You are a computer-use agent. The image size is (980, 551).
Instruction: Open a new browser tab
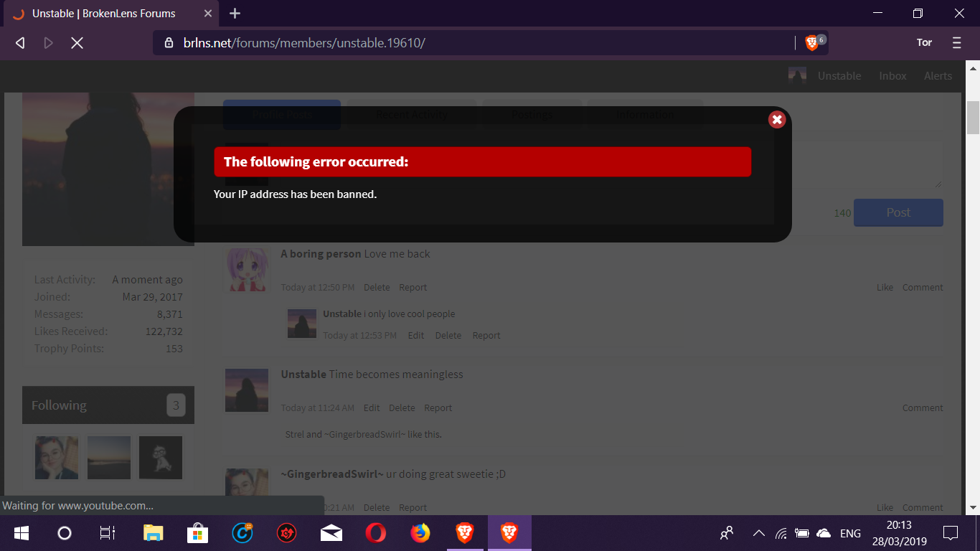pos(235,14)
